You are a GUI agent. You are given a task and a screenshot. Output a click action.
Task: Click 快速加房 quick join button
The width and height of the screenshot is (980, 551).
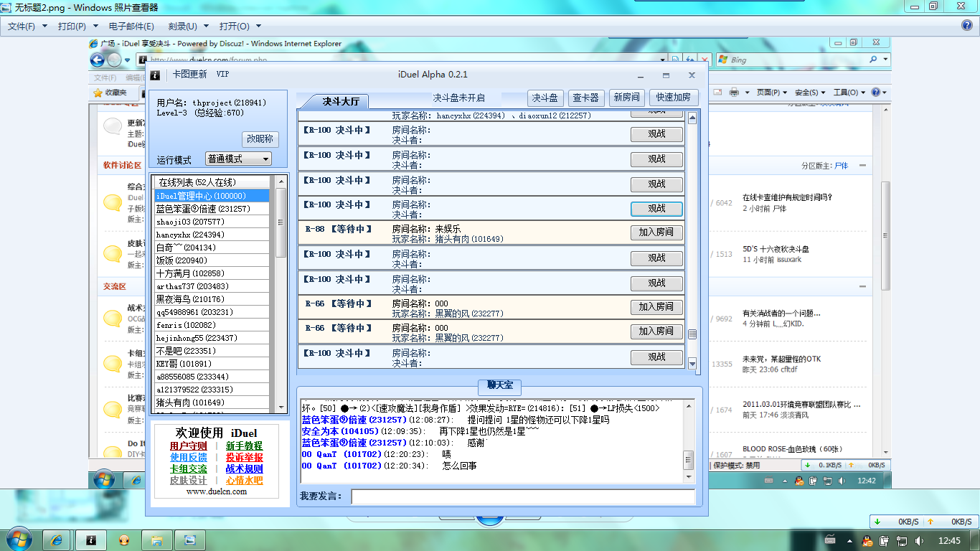coord(673,98)
